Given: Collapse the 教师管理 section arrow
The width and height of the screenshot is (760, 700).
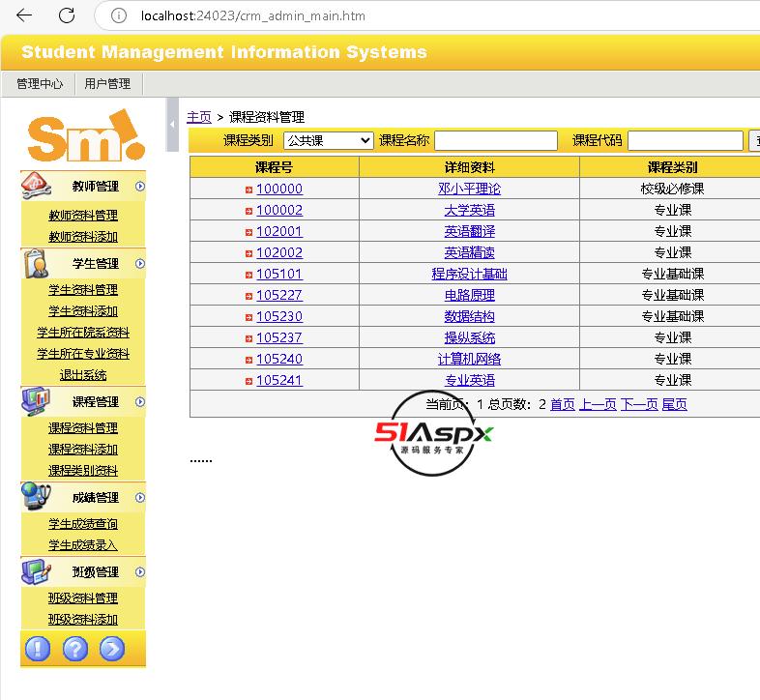Looking at the screenshot, I should (x=140, y=187).
